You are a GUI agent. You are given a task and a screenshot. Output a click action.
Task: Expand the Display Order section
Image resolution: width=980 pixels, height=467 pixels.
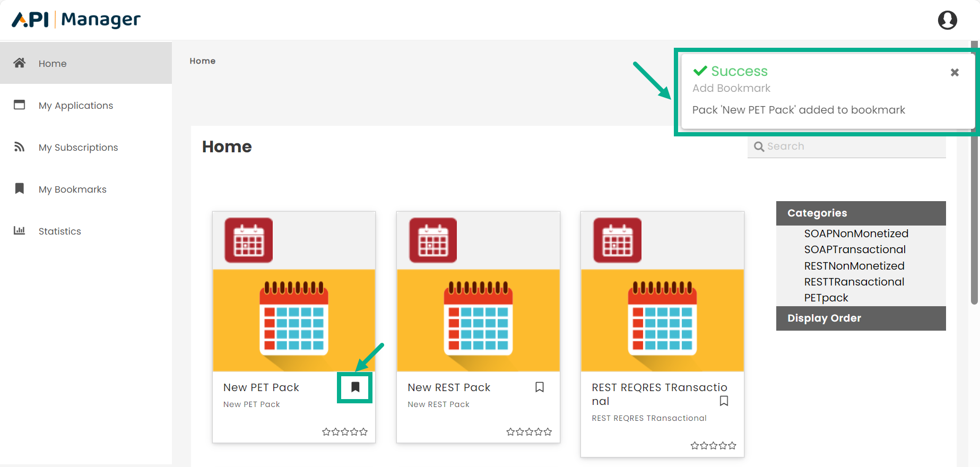tap(860, 318)
